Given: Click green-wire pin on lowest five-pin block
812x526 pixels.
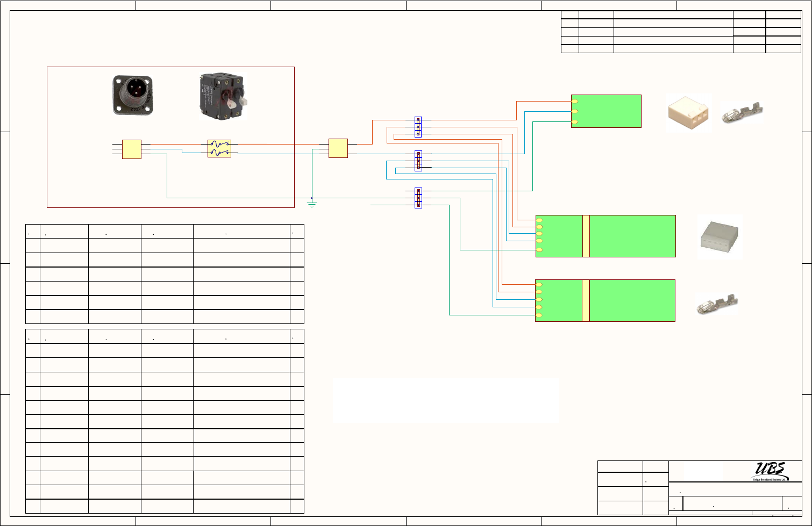Looking at the screenshot, I should (x=539, y=315).
